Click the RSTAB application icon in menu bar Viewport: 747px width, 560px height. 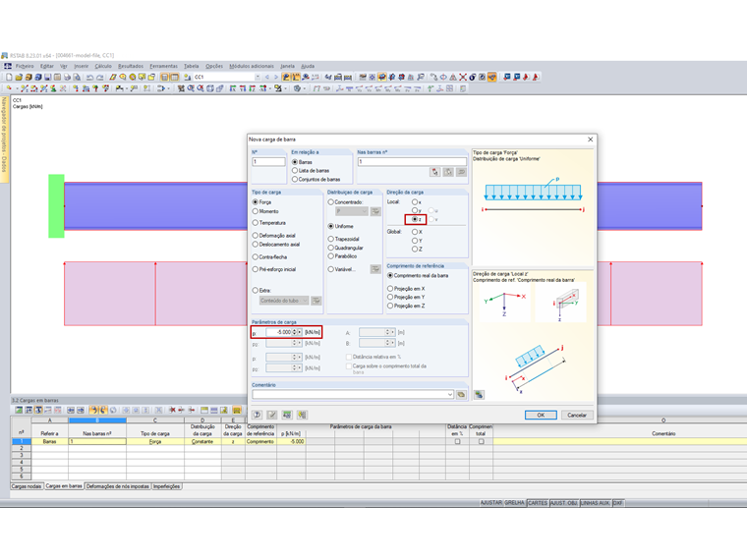coord(8,66)
